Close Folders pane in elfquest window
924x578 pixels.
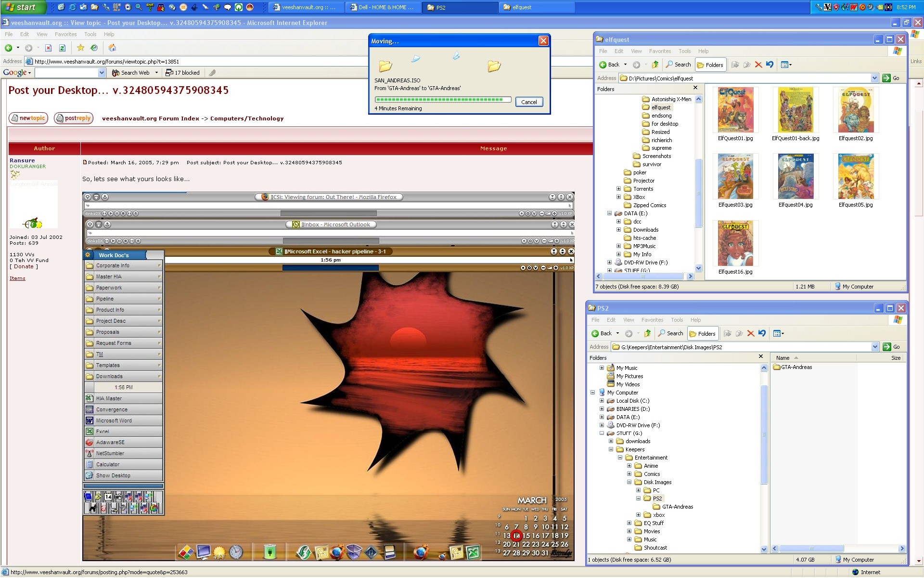click(695, 88)
